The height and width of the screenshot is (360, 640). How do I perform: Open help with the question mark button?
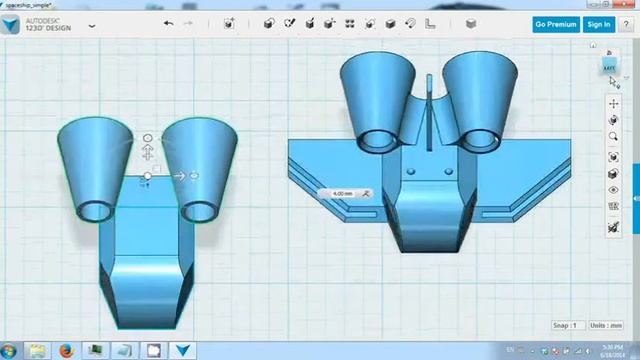626,24
